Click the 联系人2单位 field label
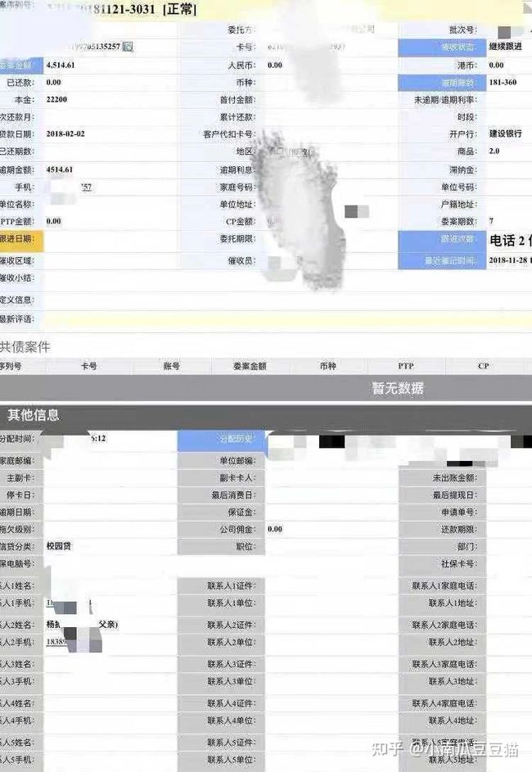Screen dimensions: 532x772 pyautogui.click(x=232, y=642)
